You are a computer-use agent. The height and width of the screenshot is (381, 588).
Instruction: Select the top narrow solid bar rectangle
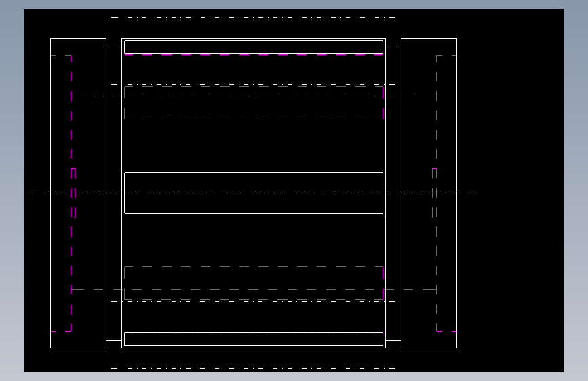click(254, 47)
